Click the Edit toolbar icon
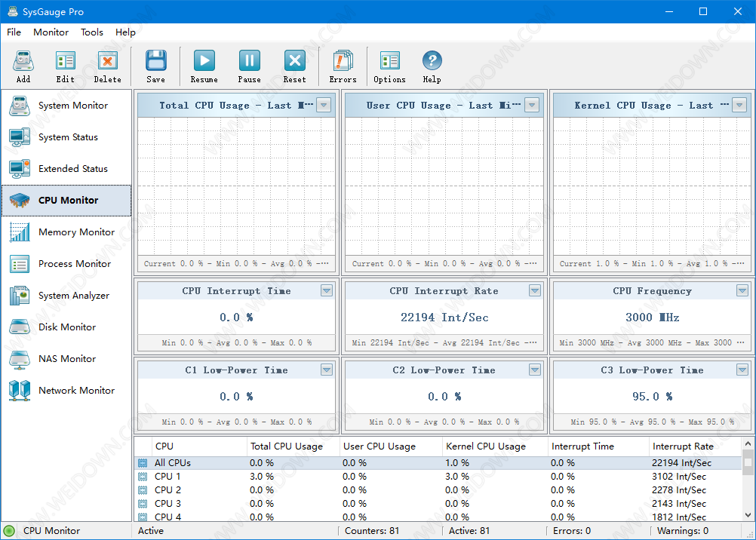Screen dimensions: 756x540 click(x=65, y=61)
